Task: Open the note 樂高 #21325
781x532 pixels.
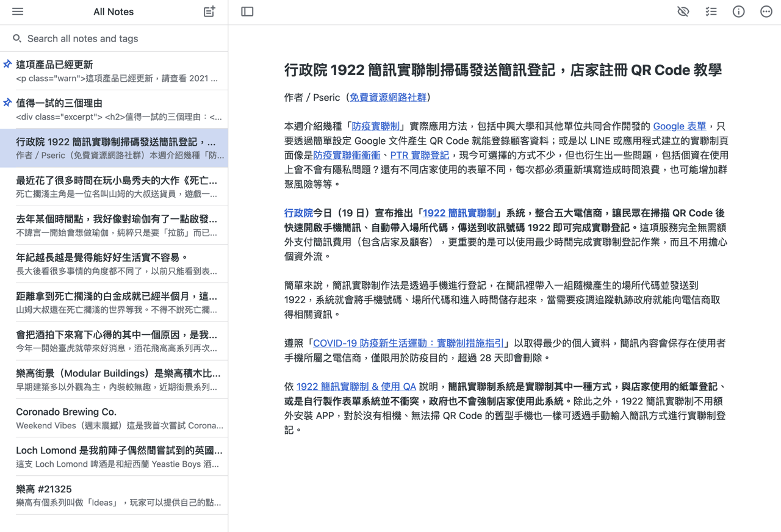Action: click(x=114, y=495)
